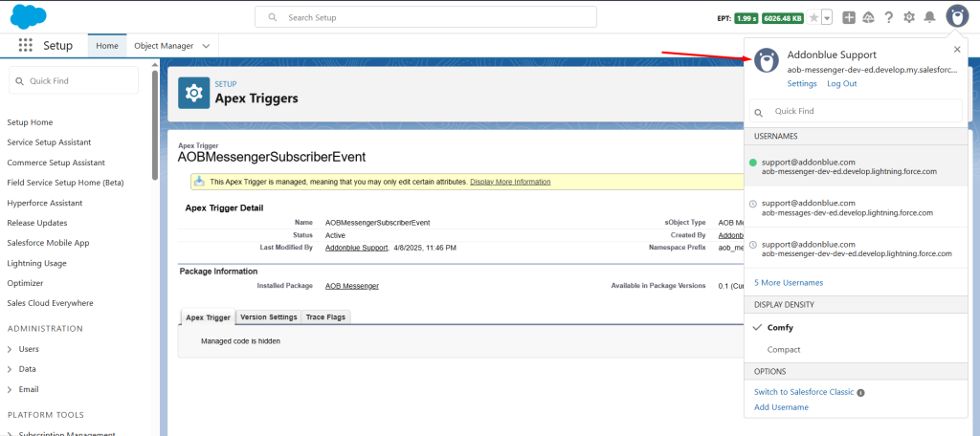This screenshot has width=980, height=436.
Task: Switch to Trace Flags tab
Action: 326,317
